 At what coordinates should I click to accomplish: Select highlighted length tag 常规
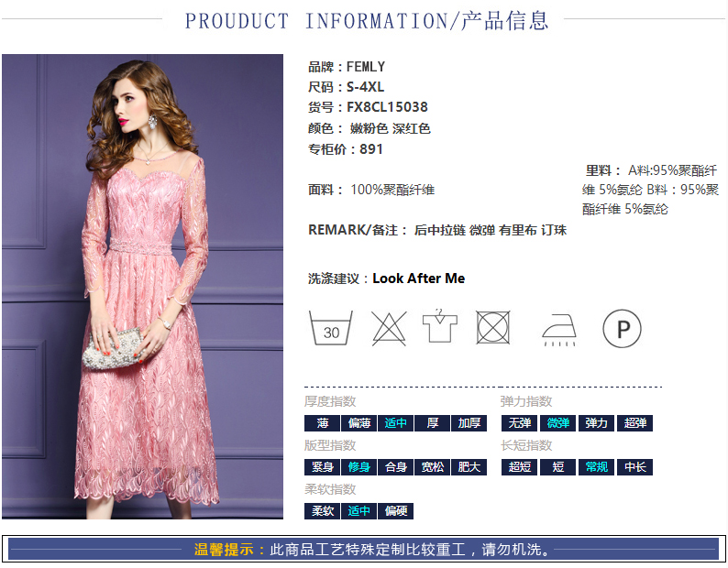tap(597, 467)
